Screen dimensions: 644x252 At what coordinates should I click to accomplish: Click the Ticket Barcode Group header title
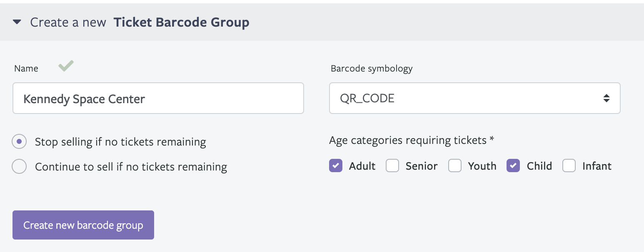[x=182, y=22]
